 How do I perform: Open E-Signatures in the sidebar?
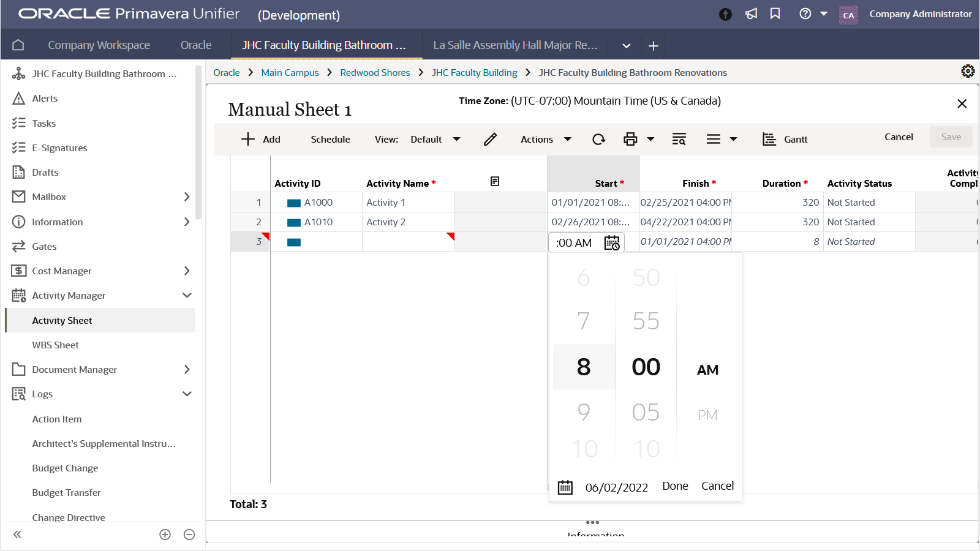pyautogui.click(x=59, y=148)
